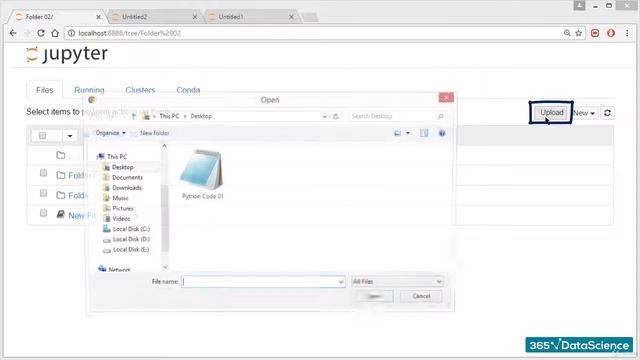Screen dimensions: 640x360
Task: Open the Conda tab
Action: 188,90
